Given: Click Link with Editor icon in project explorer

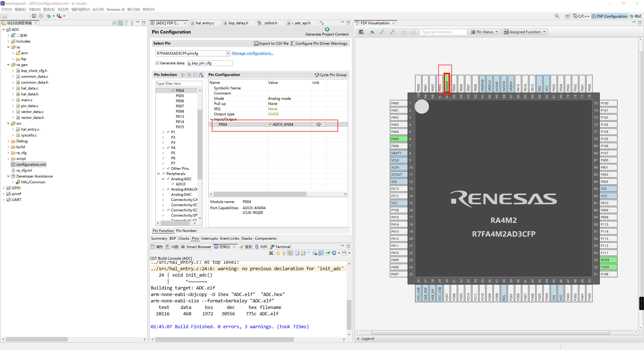Looking at the screenshot, I should point(120,23).
